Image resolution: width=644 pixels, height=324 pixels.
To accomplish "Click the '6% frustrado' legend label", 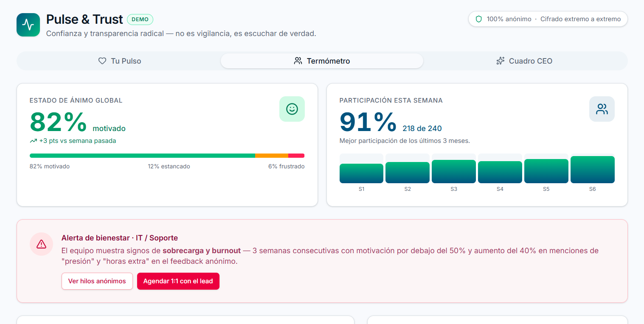I will coord(287,167).
